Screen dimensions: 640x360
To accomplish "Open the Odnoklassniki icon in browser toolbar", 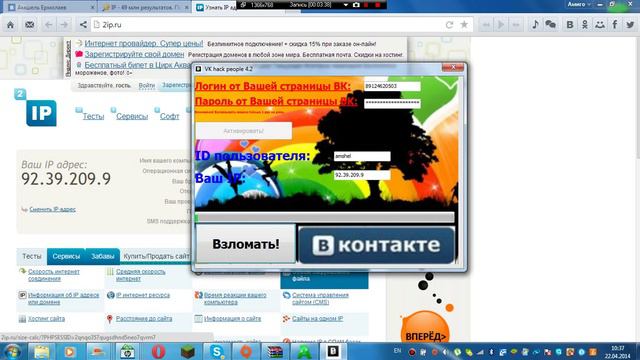I will 585,24.
